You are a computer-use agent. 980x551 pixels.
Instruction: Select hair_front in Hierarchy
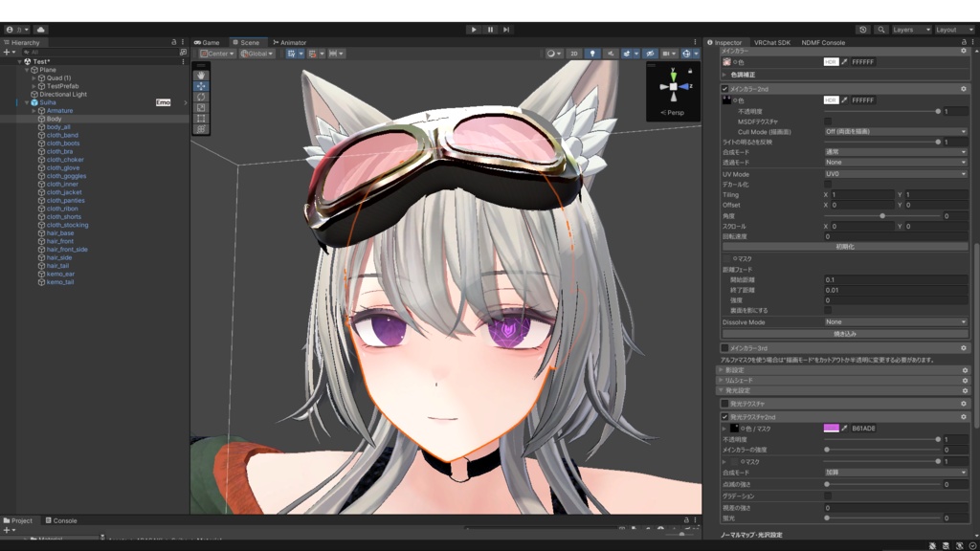pyautogui.click(x=60, y=241)
